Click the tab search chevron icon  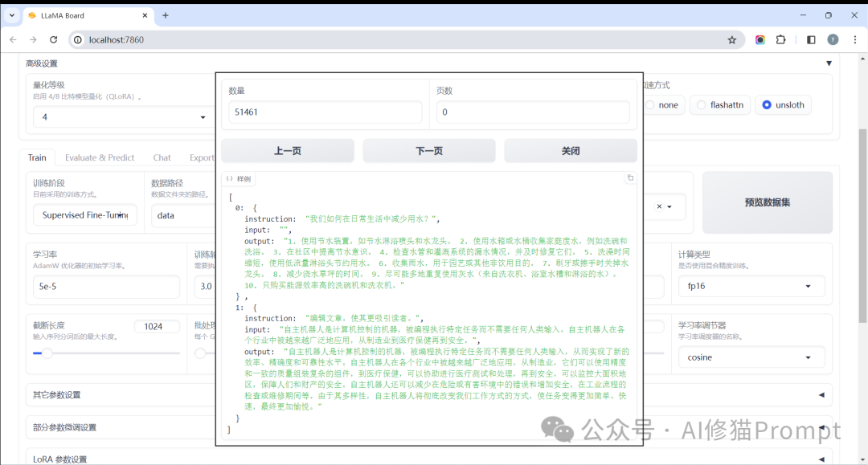pos(12,15)
